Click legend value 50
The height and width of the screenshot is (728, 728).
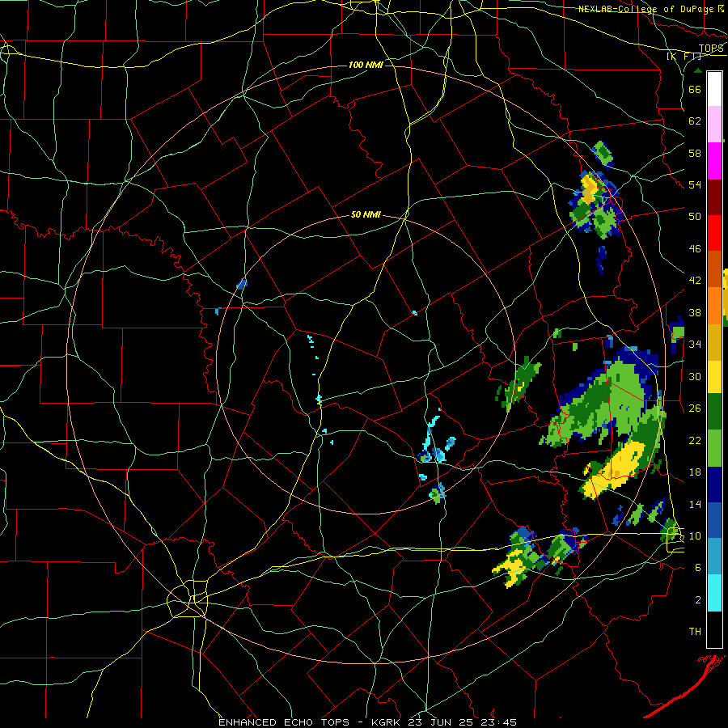pyautogui.click(x=695, y=217)
